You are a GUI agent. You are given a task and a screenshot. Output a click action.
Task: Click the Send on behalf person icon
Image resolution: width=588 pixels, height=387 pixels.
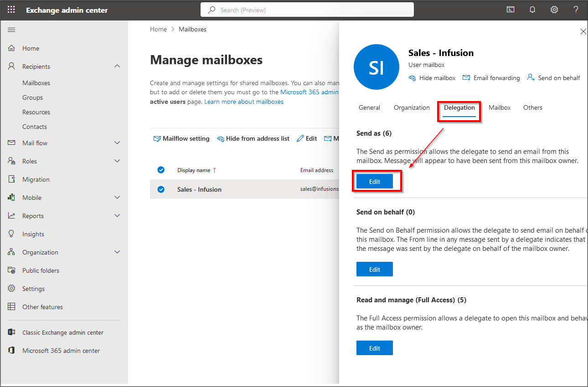(x=531, y=77)
